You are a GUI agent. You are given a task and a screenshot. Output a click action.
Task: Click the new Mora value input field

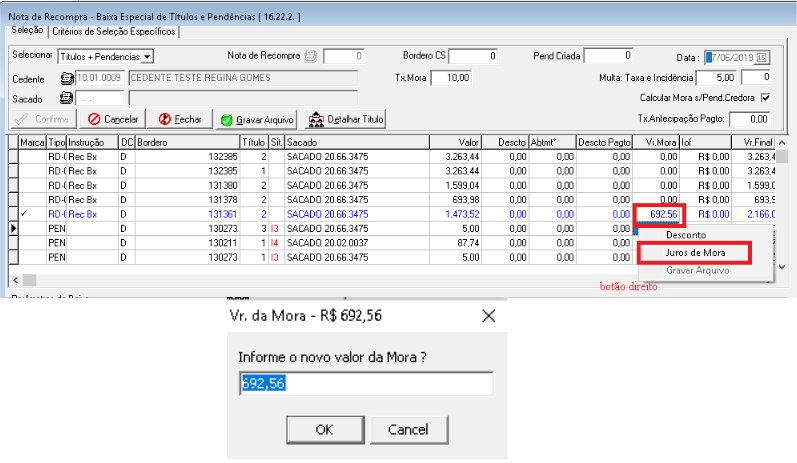[x=364, y=384]
